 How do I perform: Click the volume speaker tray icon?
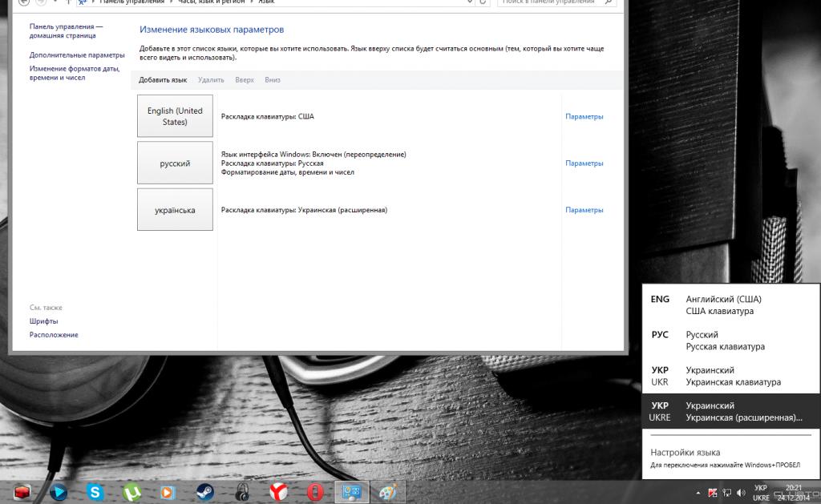point(740,492)
